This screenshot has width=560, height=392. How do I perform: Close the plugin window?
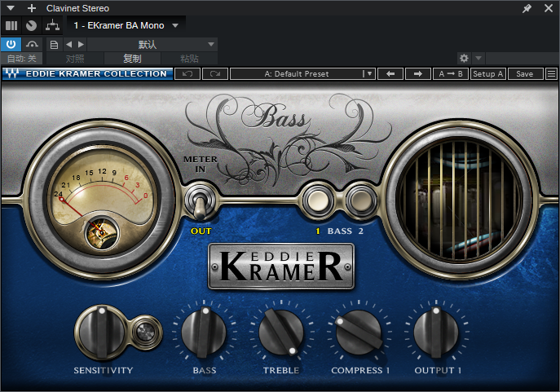pyautogui.click(x=549, y=8)
